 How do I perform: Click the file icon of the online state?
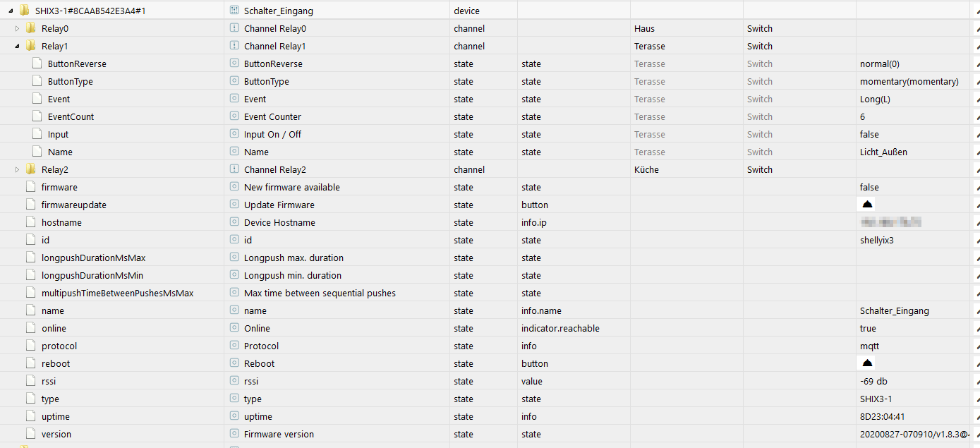(30, 328)
